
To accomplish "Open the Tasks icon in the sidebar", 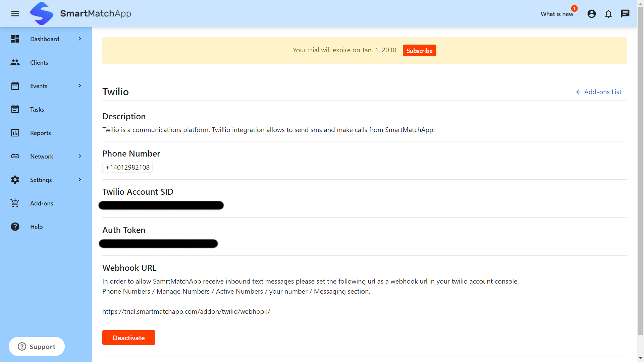I will coord(15,109).
